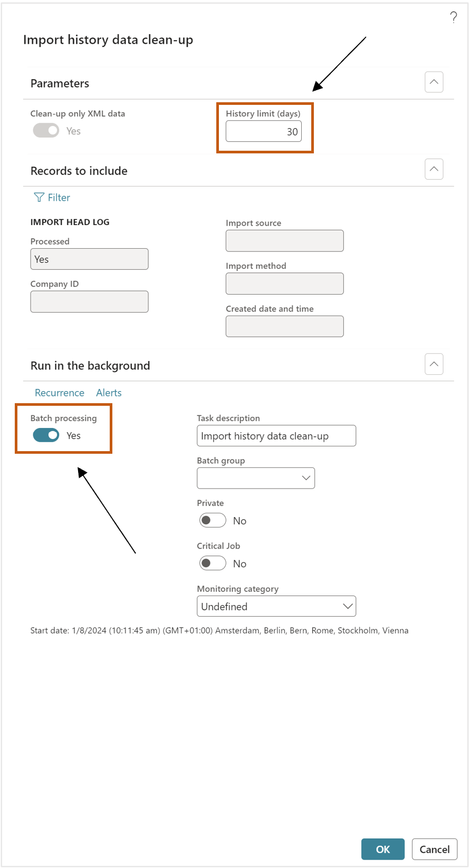This screenshot has width=470, height=868.
Task: Open the Monitoring category dropdown
Action: coord(276,606)
